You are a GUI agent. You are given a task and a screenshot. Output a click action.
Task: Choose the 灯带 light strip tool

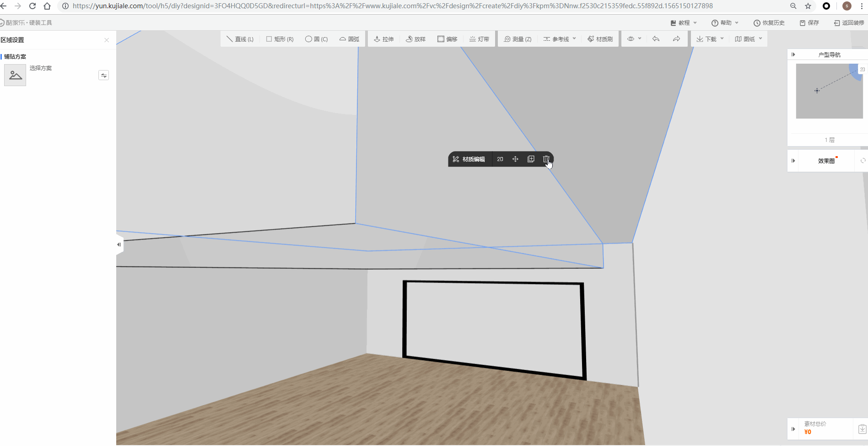tap(479, 39)
